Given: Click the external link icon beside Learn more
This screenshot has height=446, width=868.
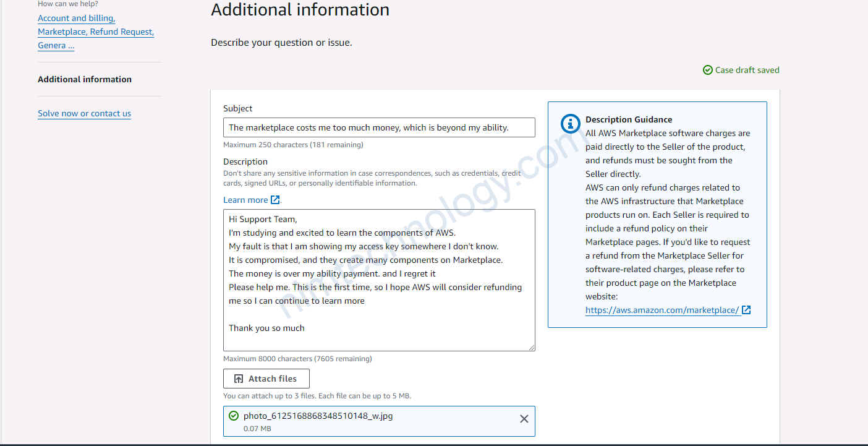Looking at the screenshot, I should pos(276,200).
